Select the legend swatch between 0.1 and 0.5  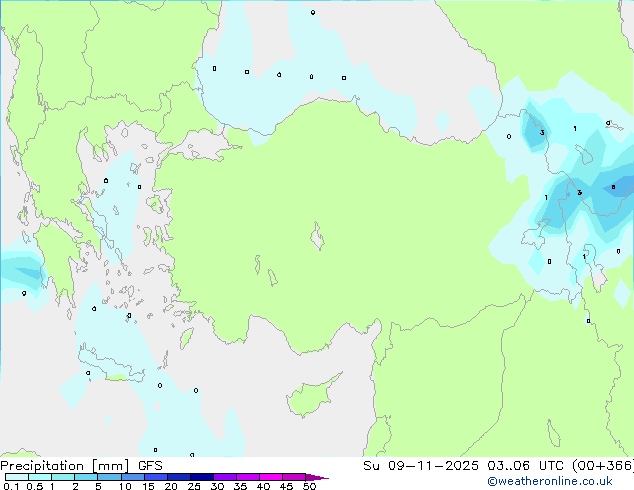17,477
